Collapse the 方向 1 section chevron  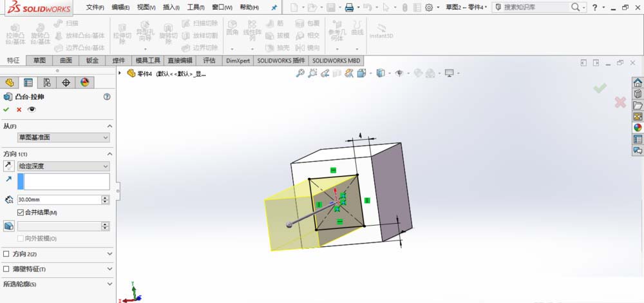(109, 154)
